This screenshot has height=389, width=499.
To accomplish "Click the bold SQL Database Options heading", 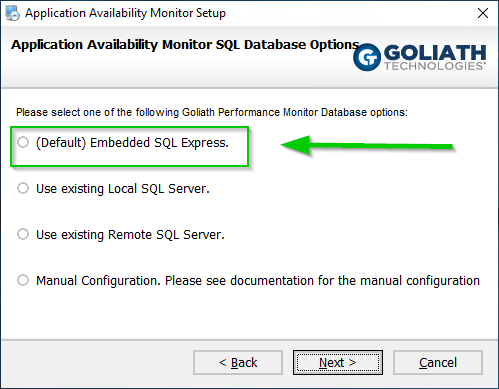I will 185,45.
